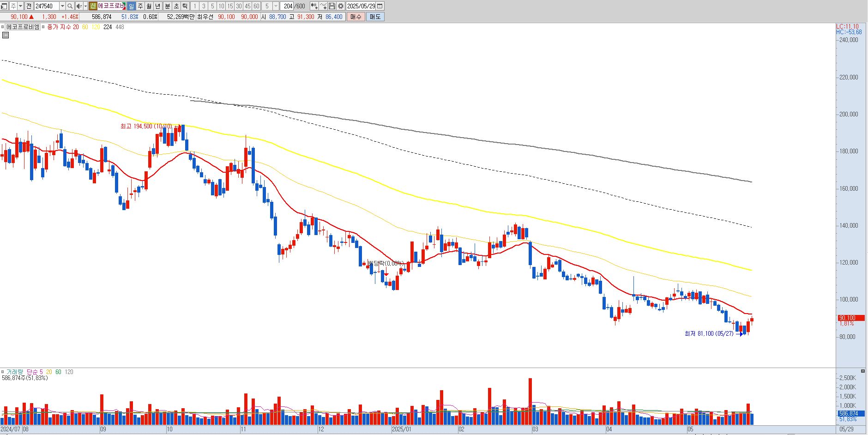Click the 에코프로비엠 chart legend label

pyautogui.click(x=23, y=27)
